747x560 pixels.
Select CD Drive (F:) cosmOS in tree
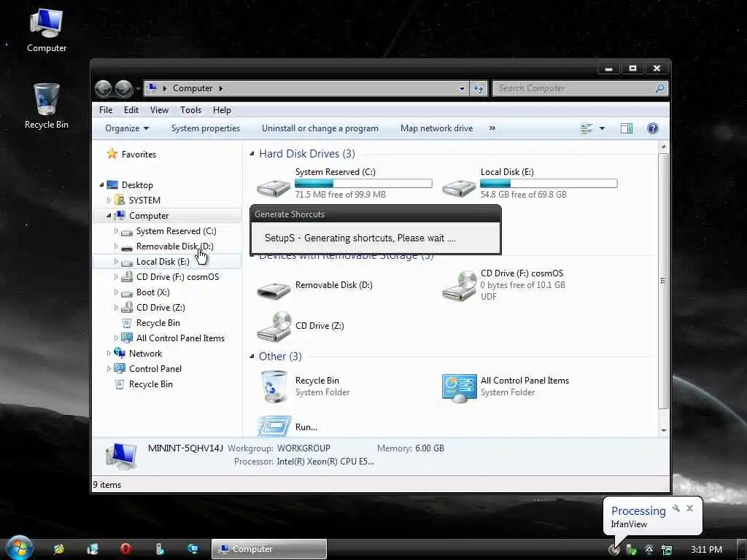point(177,277)
